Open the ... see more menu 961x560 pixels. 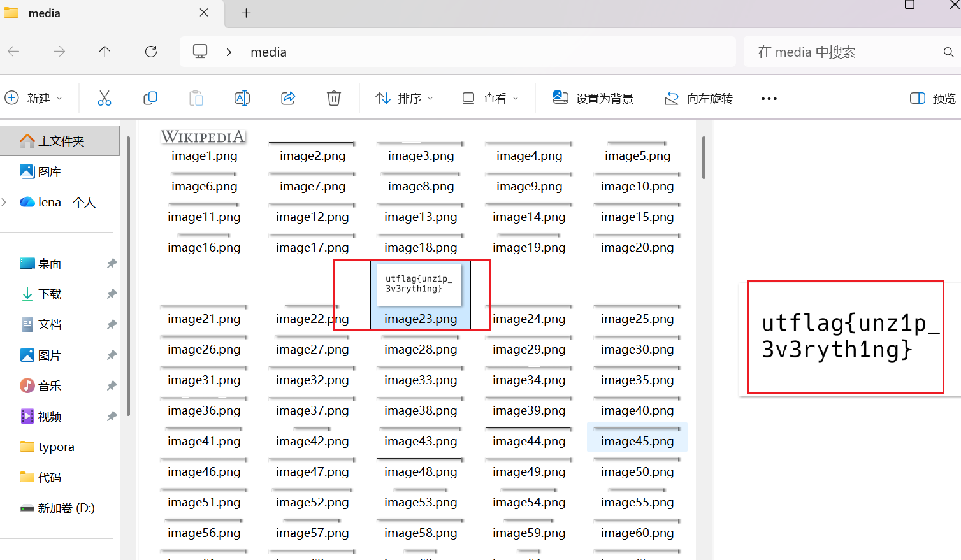[x=769, y=98]
